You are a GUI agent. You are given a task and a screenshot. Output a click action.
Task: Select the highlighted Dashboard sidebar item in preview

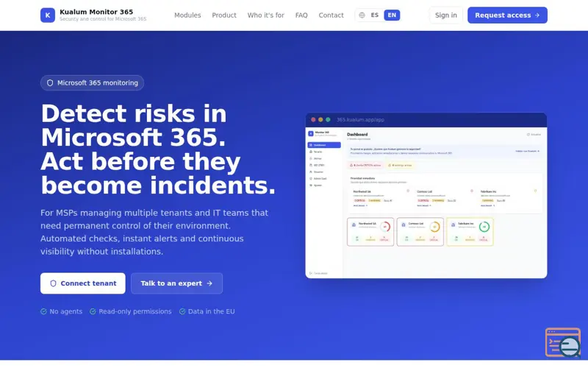[x=324, y=145]
